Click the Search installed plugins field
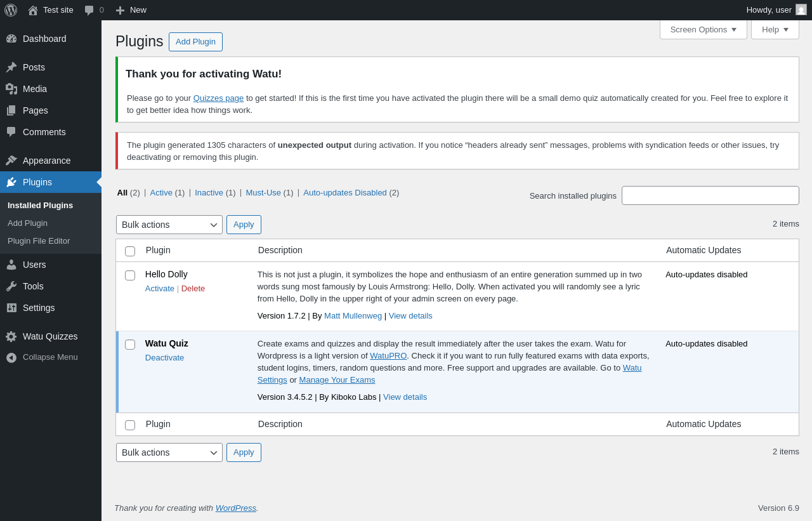 point(710,195)
